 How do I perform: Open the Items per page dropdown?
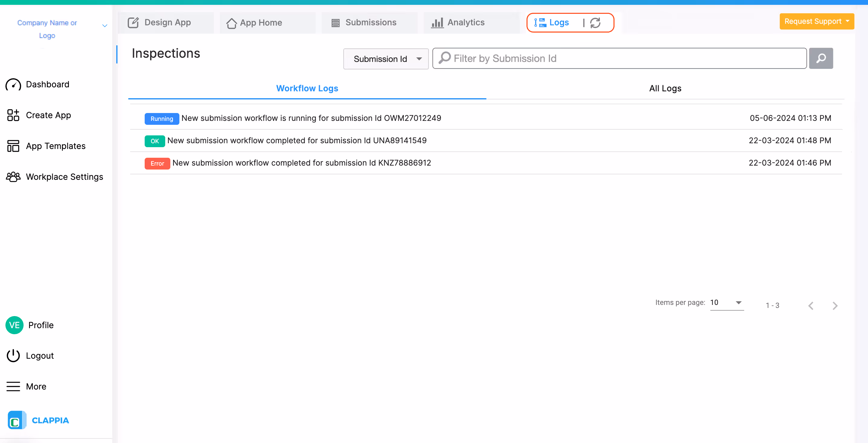[726, 302]
